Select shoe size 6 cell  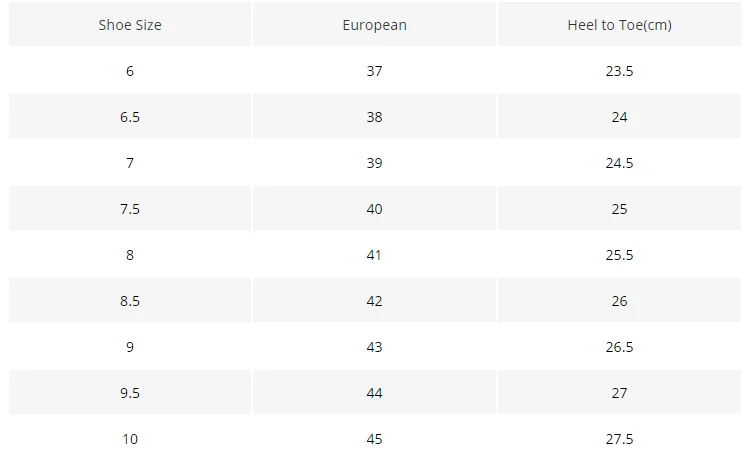pos(130,71)
